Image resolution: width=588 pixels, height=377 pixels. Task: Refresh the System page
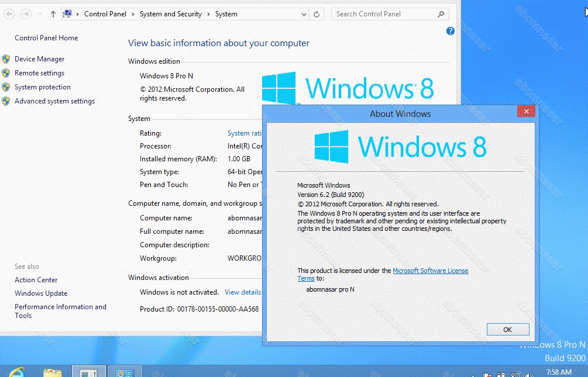coord(317,14)
